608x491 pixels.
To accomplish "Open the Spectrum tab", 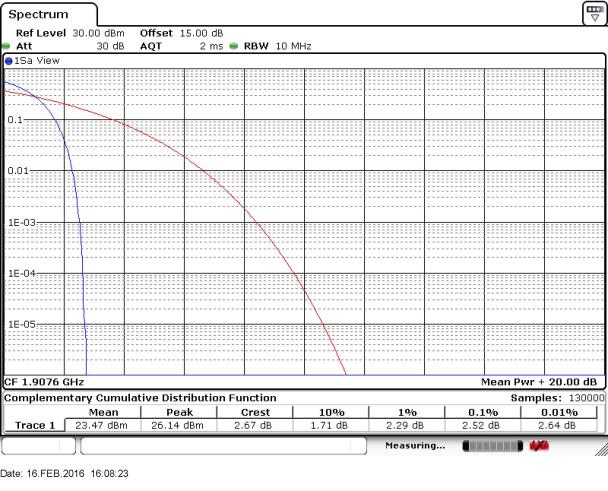I will click(48, 14).
